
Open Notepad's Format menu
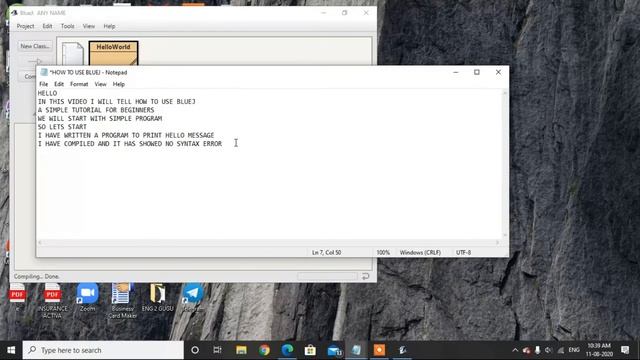[x=79, y=84]
